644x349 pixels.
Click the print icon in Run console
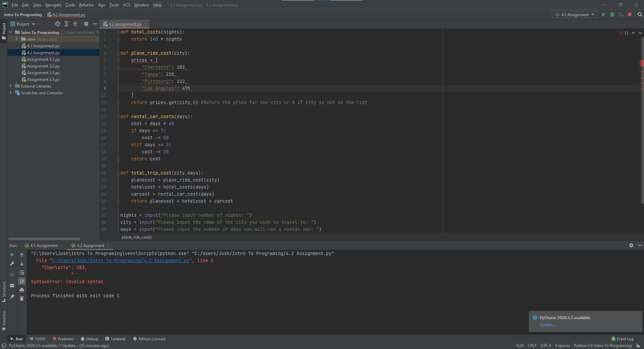[22, 290]
